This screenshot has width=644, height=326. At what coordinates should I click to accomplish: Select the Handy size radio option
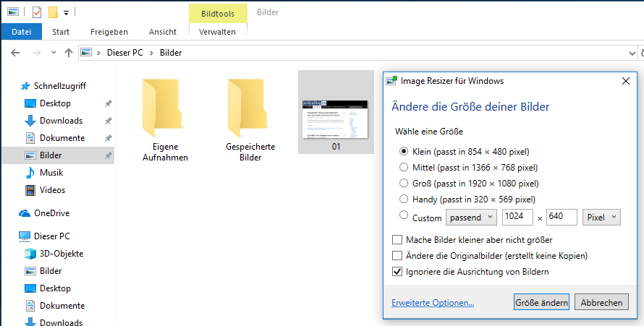click(404, 199)
